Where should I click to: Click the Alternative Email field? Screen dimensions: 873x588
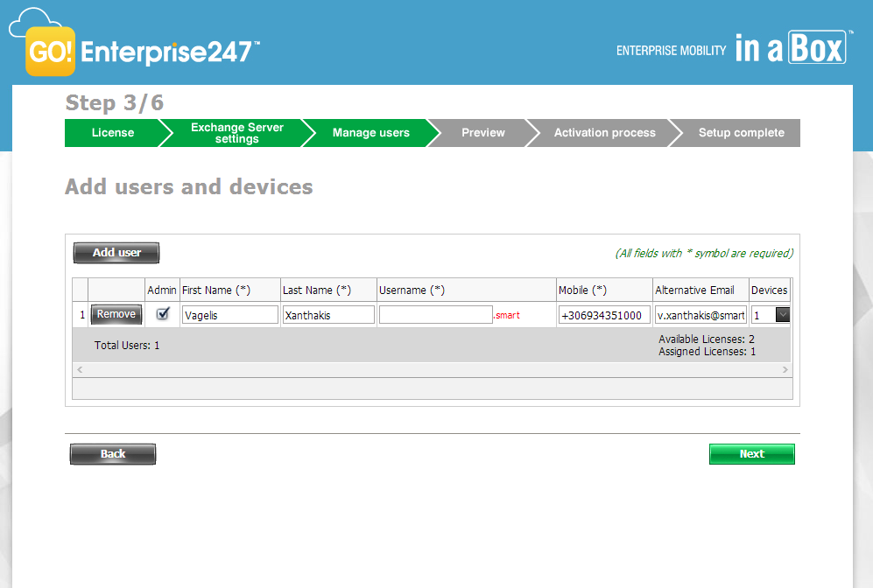pyautogui.click(x=701, y=315)
